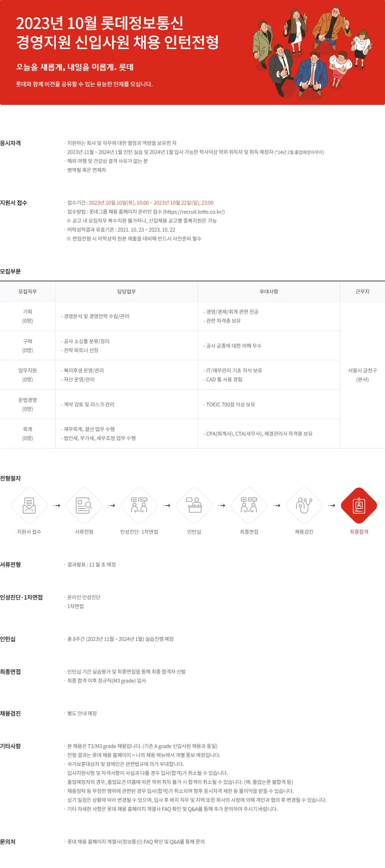
Task: Click the 문의처 FAQ 확인 및 Q&A line
Action: tap(136, 842)
